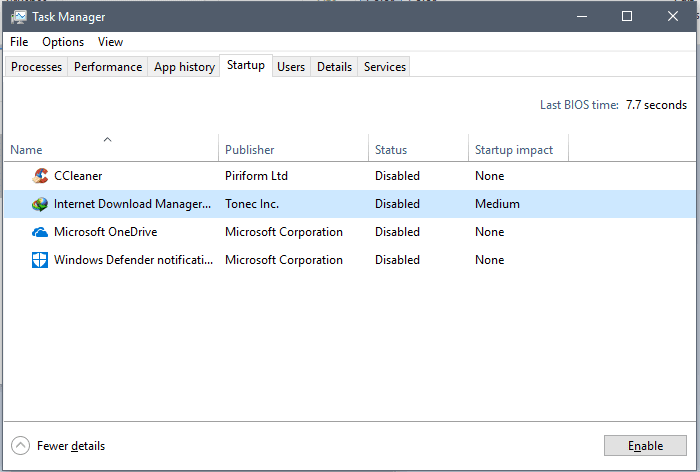Open the View menu
The height and width of the screenshot is (472, 700).
[x=110, y=42]
